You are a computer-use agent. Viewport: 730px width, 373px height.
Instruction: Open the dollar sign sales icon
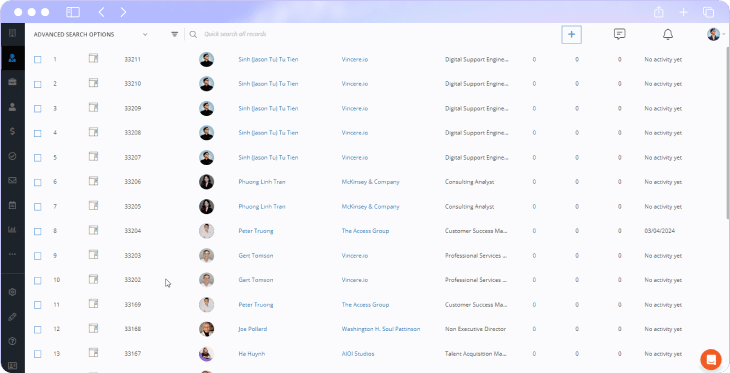coord(13,131)
